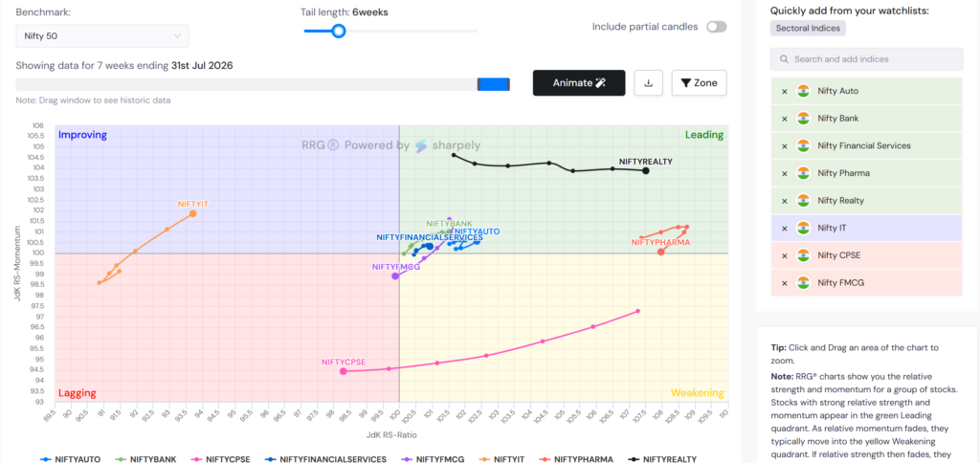Click the India flag icon beside Nifty Realty

(803, 201)
